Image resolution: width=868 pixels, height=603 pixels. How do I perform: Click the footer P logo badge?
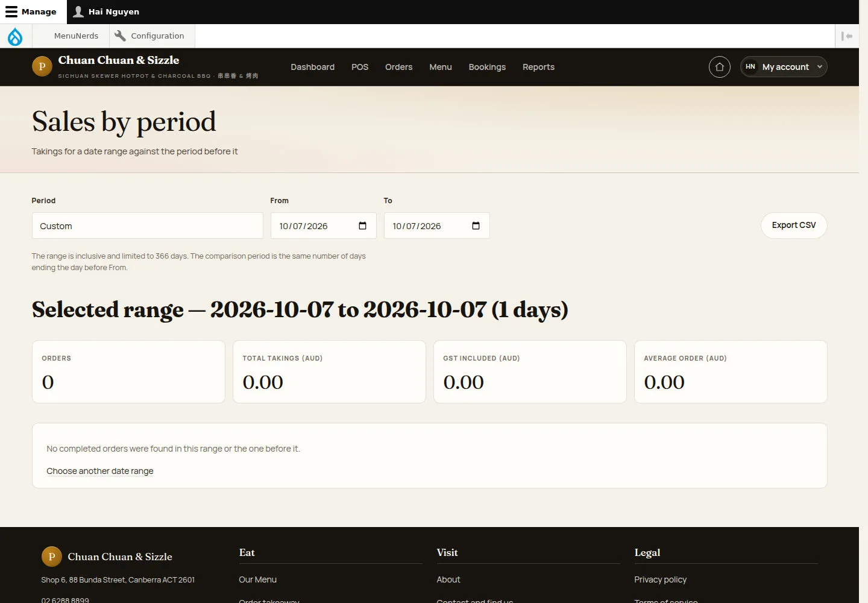point(52,557)
